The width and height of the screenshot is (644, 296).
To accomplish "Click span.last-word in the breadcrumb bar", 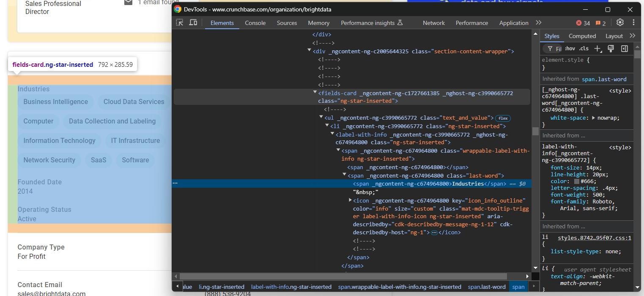I will (x=487, y=287).
